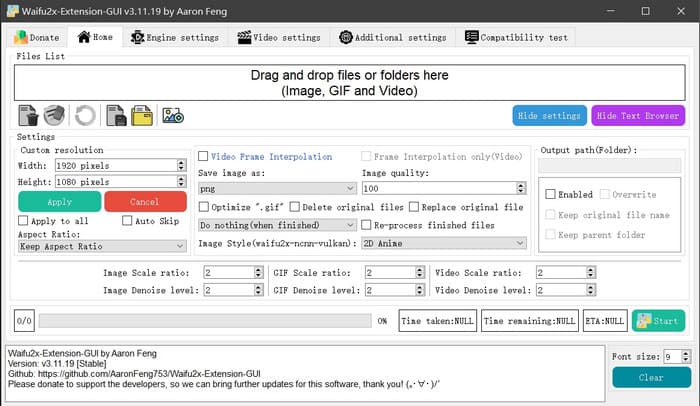Screen dimensions: 700x406
Task: Open the Keep Aspect Ratio dropdown
Action: click(102, 246)
